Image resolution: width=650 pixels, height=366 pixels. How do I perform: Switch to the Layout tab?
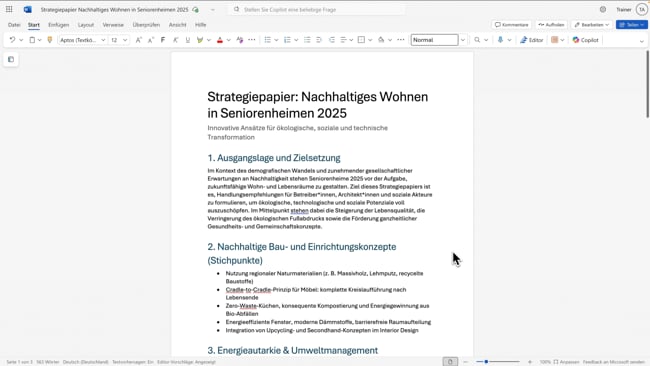pos(86,25)
